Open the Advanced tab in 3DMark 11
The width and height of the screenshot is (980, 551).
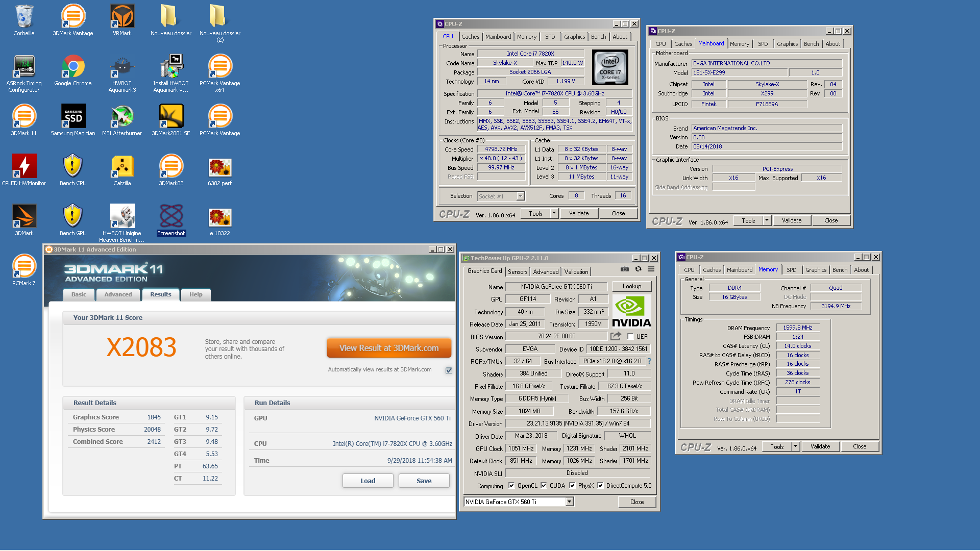(x=118, y=295)
